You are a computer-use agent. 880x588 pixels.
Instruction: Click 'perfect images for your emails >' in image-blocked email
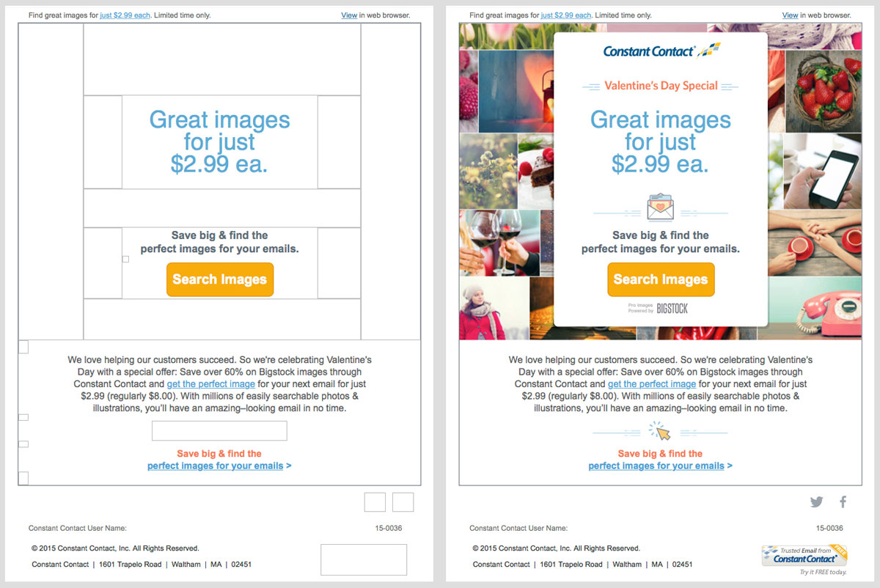[x=219, y=466]
